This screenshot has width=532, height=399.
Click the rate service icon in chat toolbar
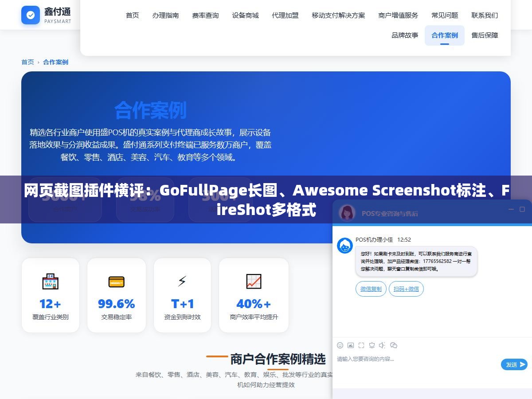pyautogui.click(x=372, y=345)
